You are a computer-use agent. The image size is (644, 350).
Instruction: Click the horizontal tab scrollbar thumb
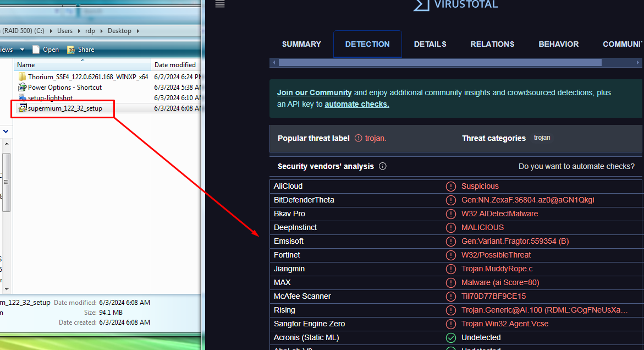point(440,62)
